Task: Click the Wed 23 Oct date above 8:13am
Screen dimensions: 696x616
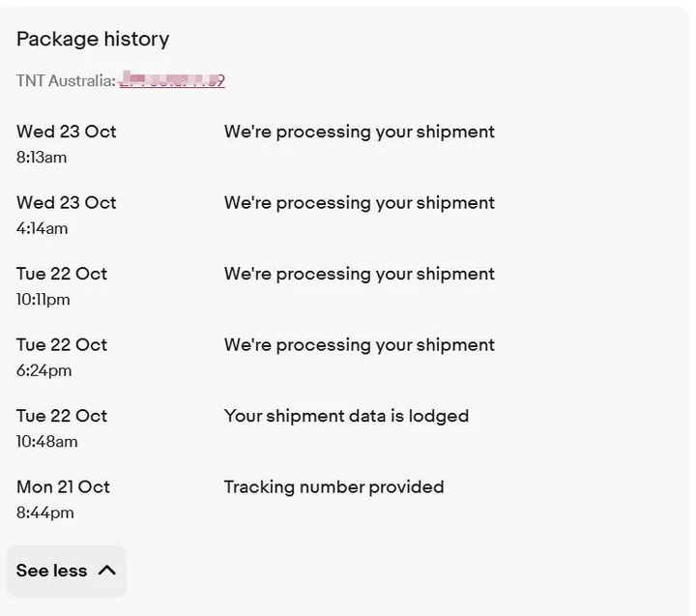Action: [x=66, y=132]
